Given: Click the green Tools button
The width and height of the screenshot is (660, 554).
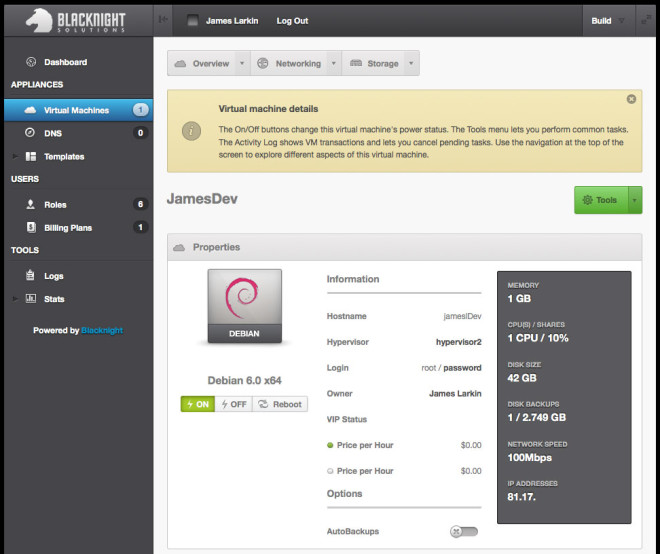Looking at the screenshot, I should click(x=601, y=200).
